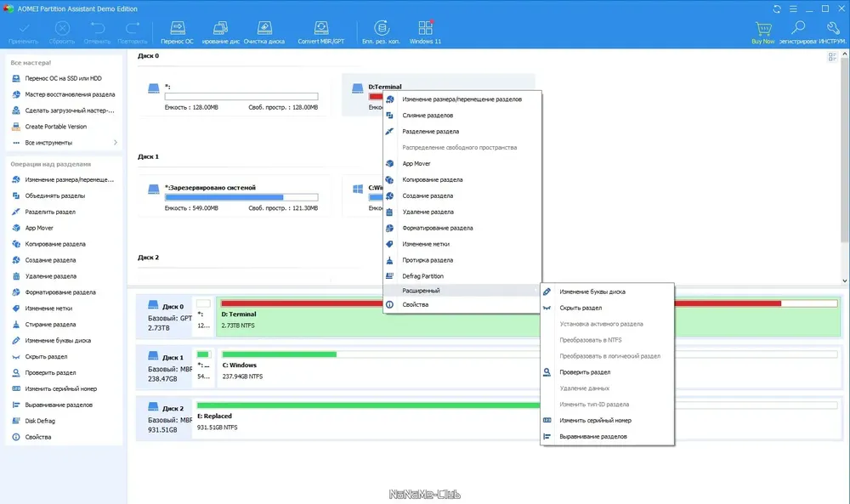Choose Копирование раздела in context menu

point(462,179)
